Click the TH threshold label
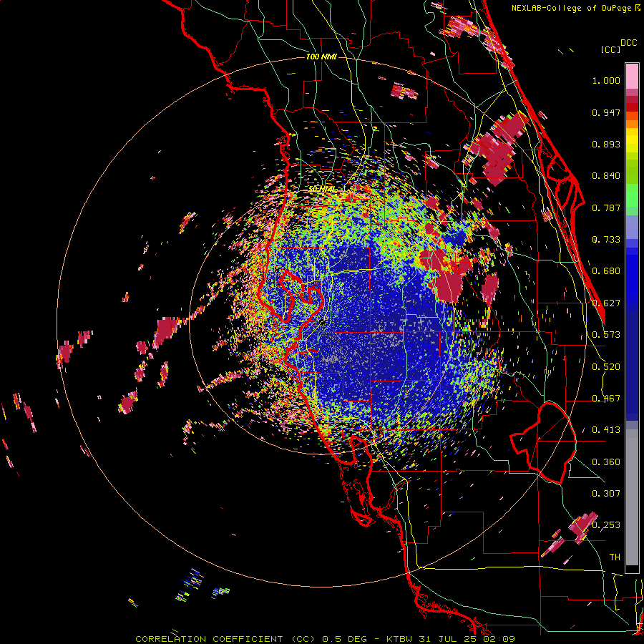 615,557
